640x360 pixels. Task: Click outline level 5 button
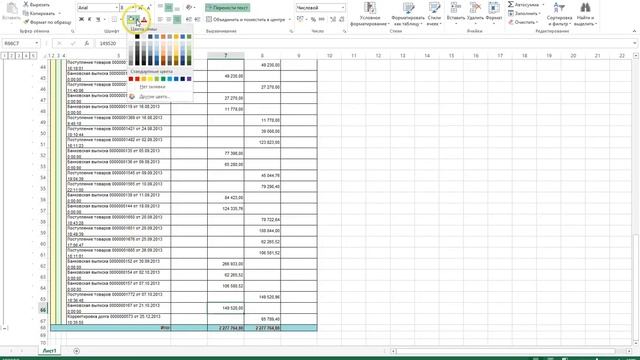[33, 56]
